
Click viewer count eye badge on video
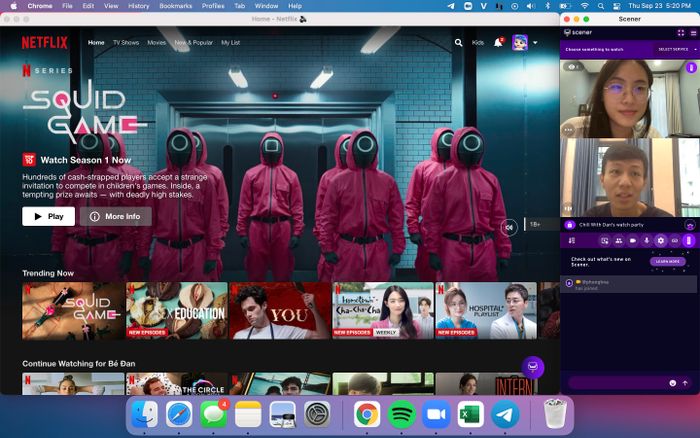573,67
